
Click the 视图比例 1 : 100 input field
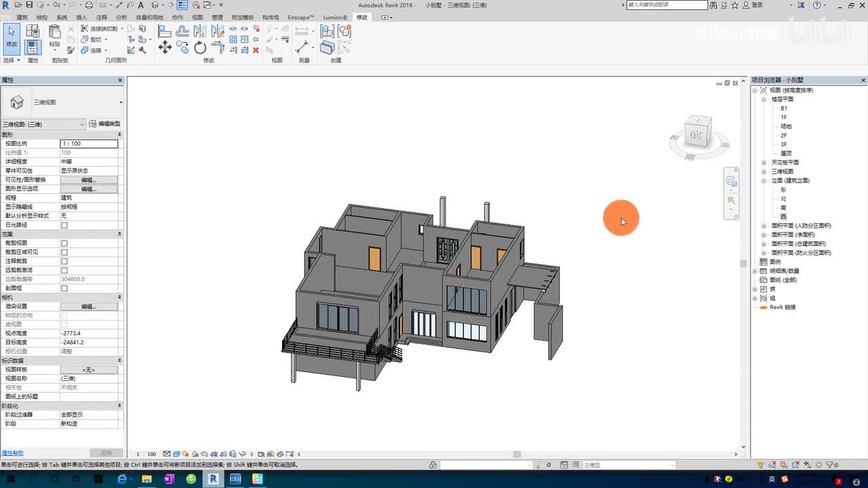click(89, 144)
